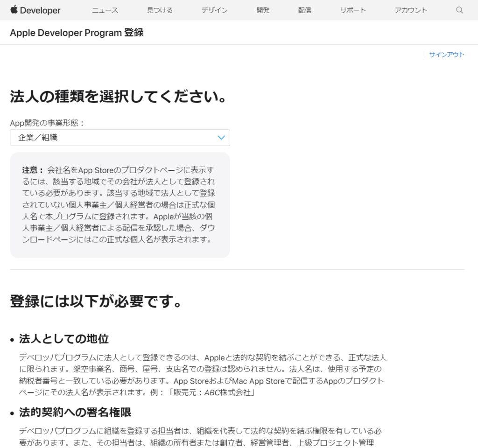Click the 法的契約への署名権限 bullet heading

click(x=75, y=412)
